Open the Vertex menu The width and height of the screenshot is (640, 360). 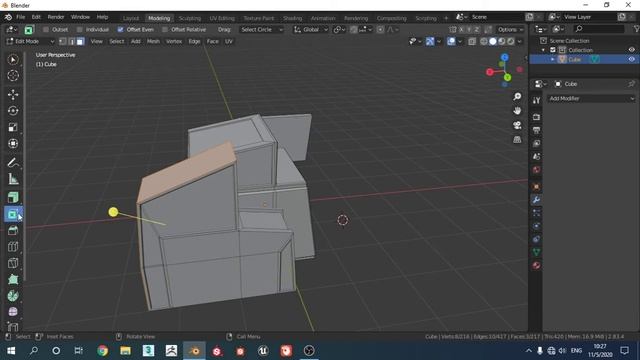pyautogui.click(x=173, y=41)
